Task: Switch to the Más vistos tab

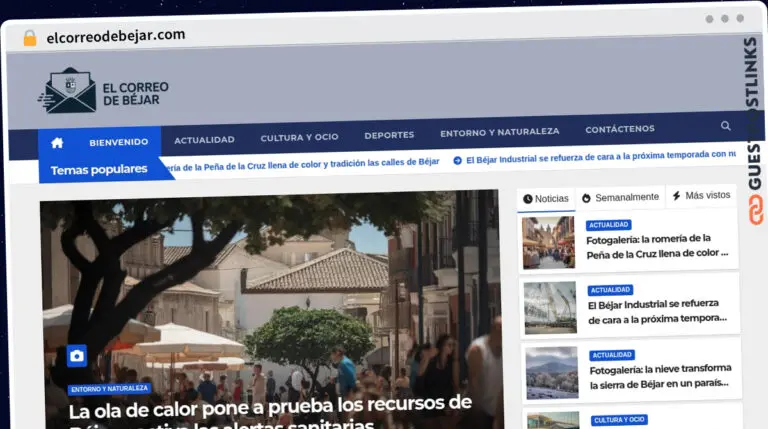Action: click(701, 195)
